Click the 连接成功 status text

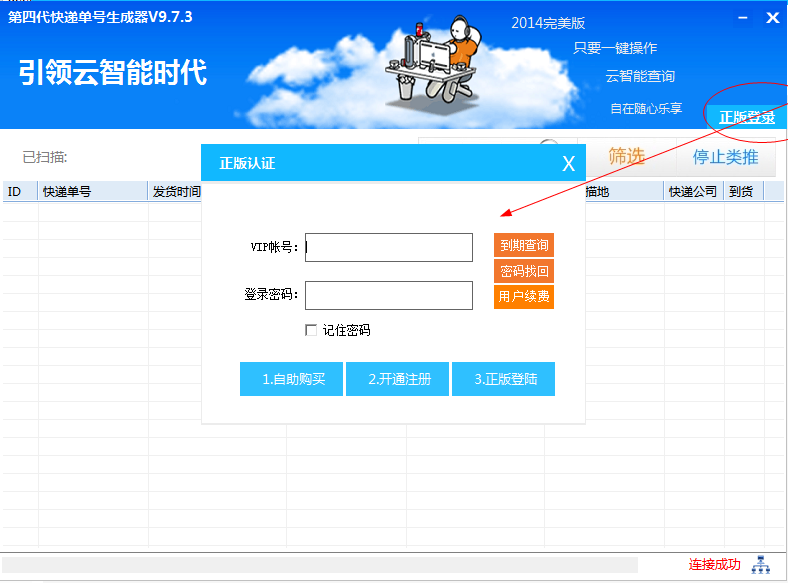click(714, 564)
